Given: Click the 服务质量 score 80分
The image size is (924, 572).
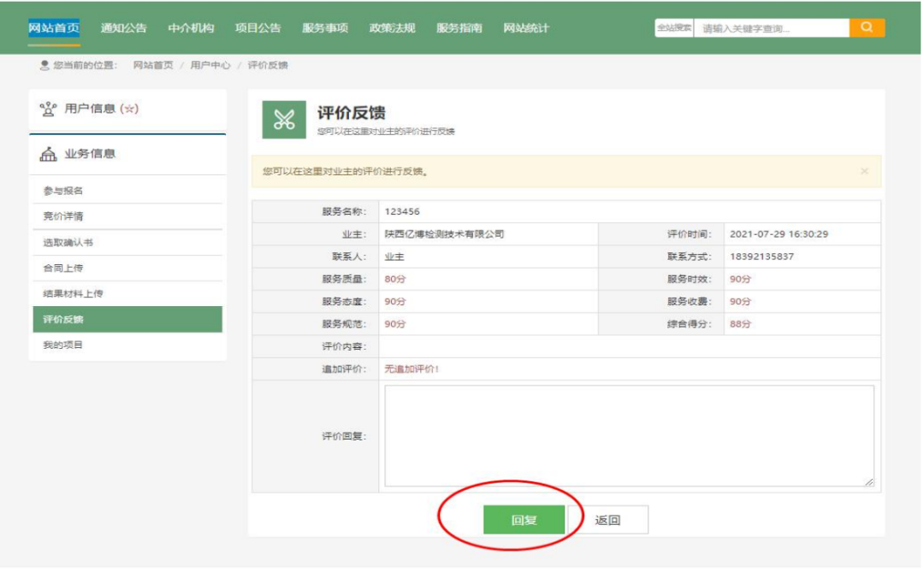Looking at the screenshot, I should pyautogui.click(x=394, y=279).
